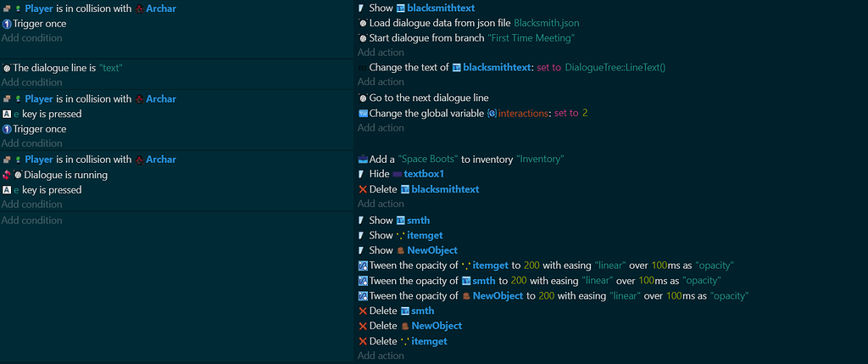Click the dialogue icon beside Go to next dialogue line
868x364 pixels.
coord(363,98)
